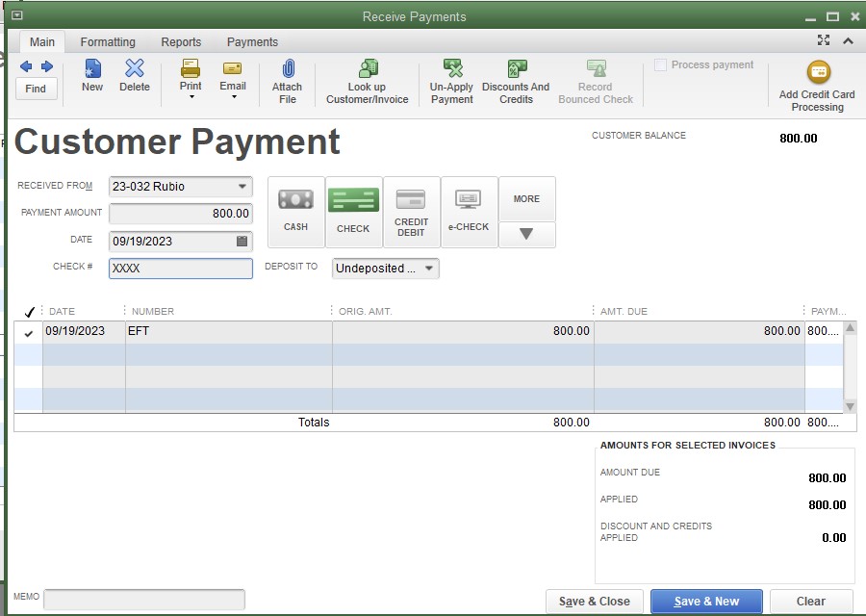The image size is (866, 616).
Task: Expand the More payment methods arrow
Action: 527,234
